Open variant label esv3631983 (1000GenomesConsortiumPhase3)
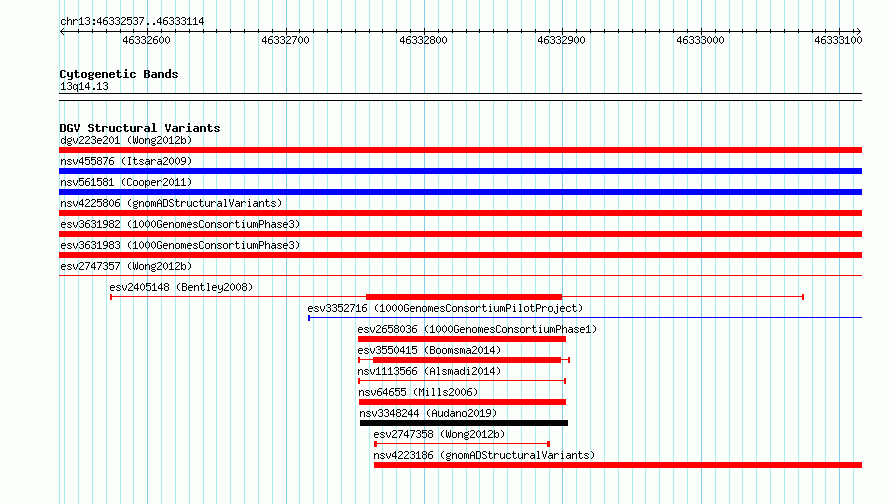 pyautogui.click(x=180, y=245)
